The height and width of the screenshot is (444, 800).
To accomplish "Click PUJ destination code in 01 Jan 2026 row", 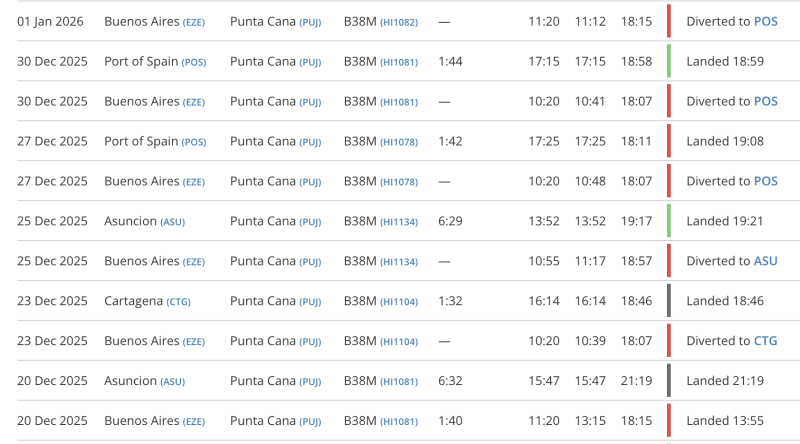I will point(310,21).
